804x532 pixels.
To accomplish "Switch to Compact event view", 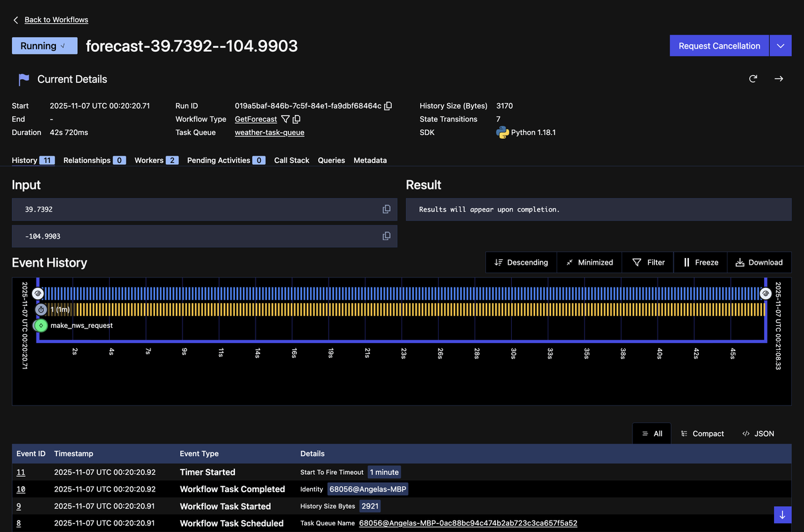I will pos(702,434).
